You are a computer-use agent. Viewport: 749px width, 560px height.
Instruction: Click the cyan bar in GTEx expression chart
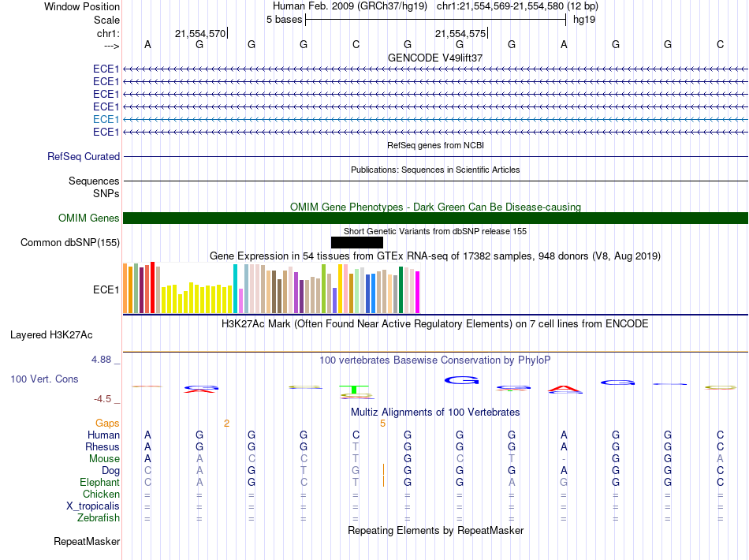pyautogui.click(x=236, y=288)
